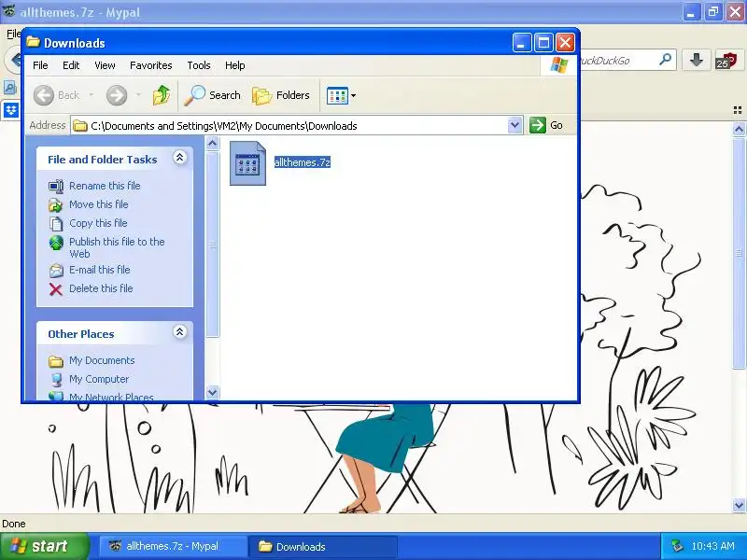Click task pane scroll down arrow
Viewport: 747px width, 560px height.
[x=213, y=392]
